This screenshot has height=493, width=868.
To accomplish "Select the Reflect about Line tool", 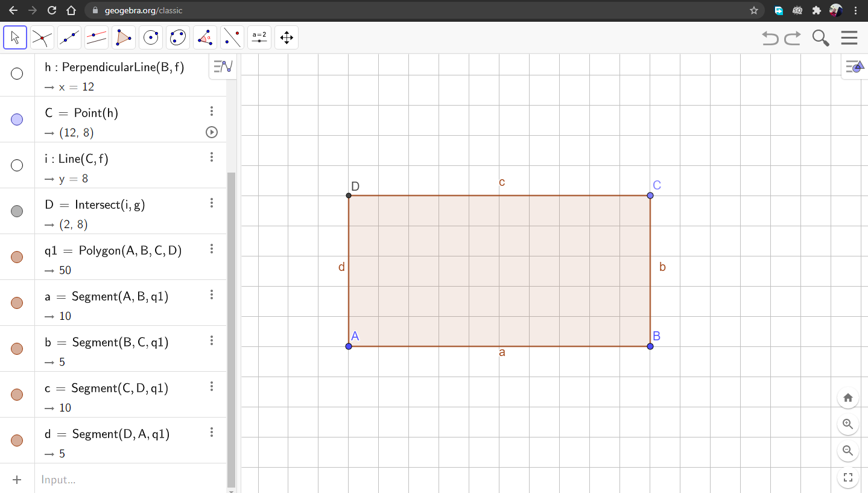I will pyautogui.click(x=232, y=37).
